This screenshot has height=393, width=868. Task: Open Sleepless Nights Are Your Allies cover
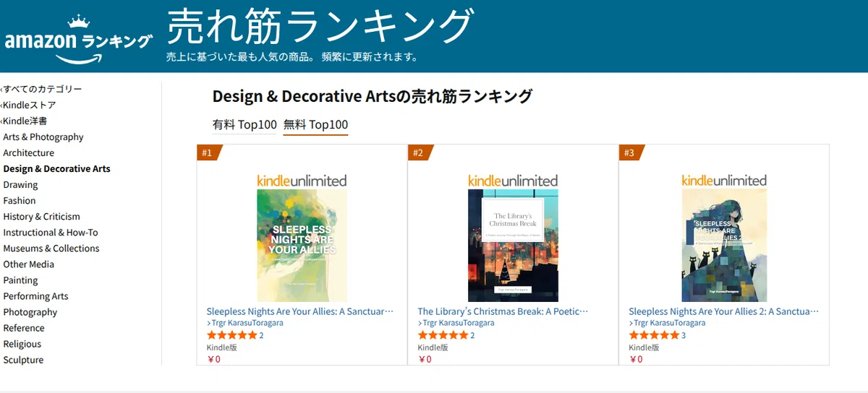click(302, 246)
